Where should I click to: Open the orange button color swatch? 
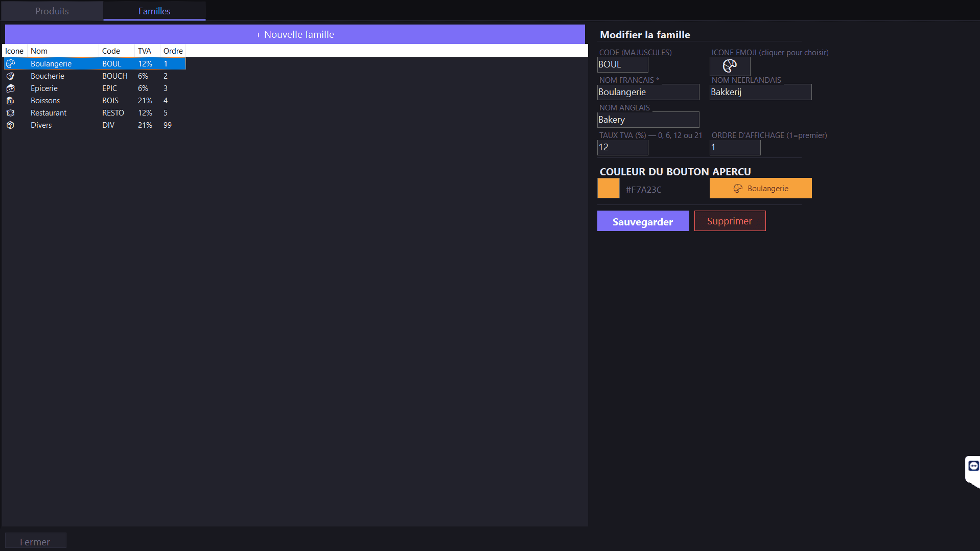pyautogui.click(x=608, y=188)
